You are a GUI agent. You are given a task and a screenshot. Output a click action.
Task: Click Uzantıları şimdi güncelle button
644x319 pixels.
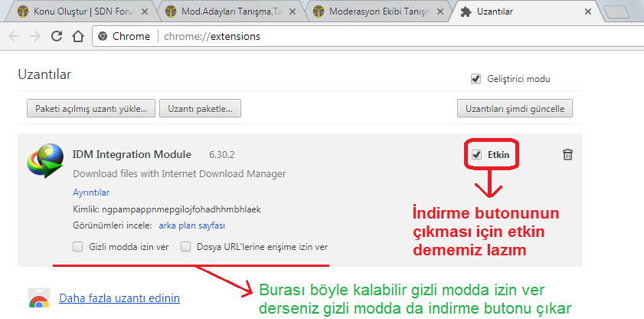pos(515,109)
